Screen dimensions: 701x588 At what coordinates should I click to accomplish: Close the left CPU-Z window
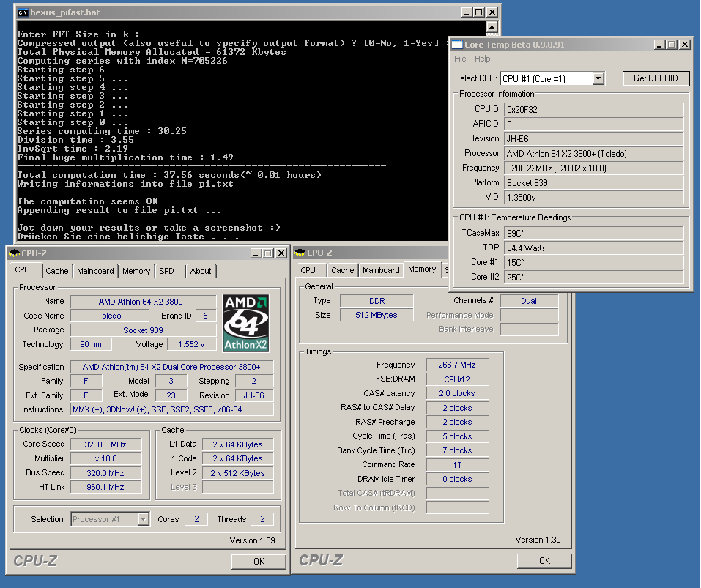coord(281,253)
